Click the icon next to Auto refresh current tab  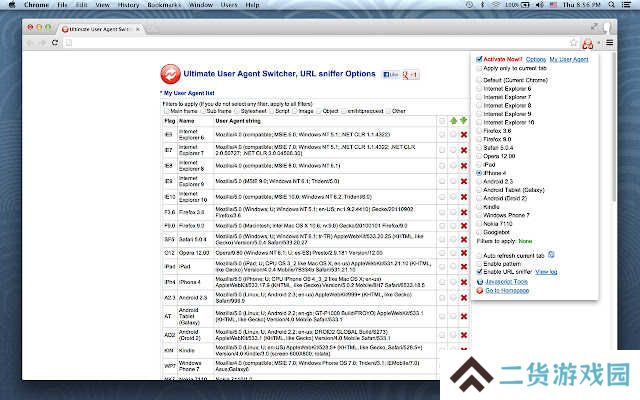551,255
